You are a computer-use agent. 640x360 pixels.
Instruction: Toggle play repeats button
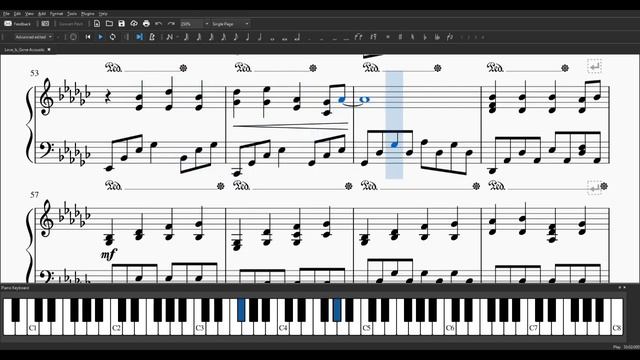127,37
